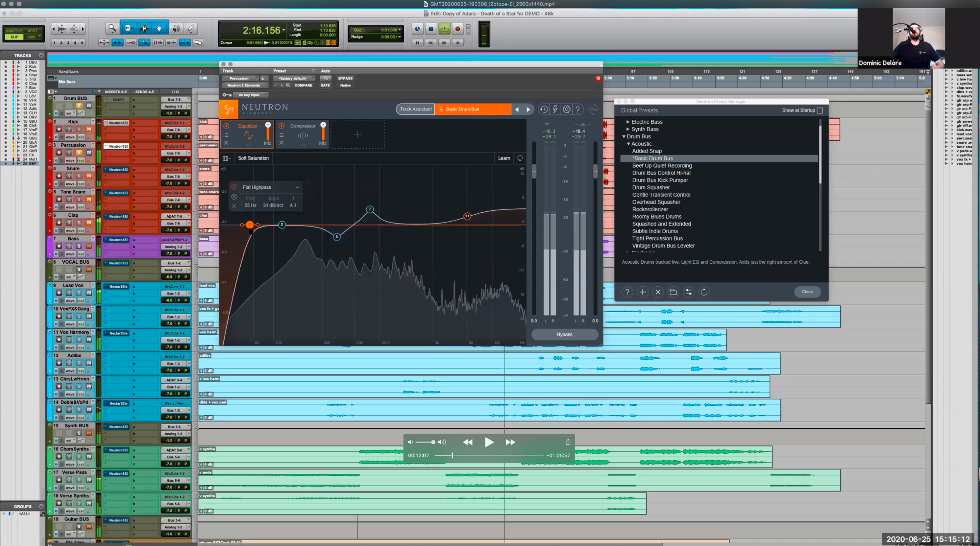
Task: Open Neutron help question mark
Action: click(x=577, y=109)
